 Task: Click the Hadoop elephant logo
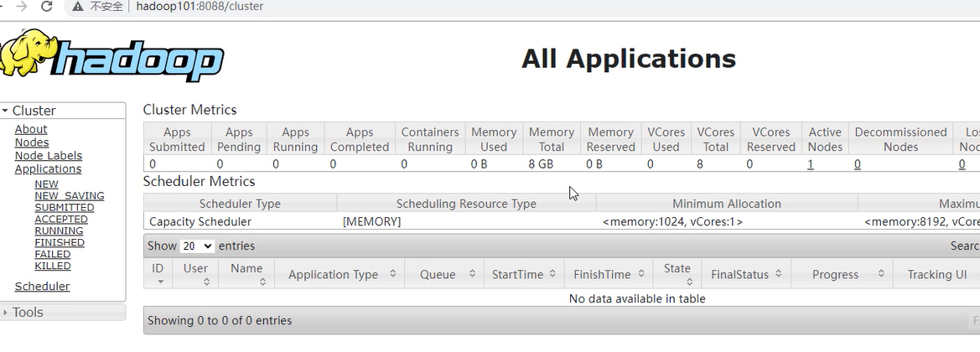pos(113,57)
